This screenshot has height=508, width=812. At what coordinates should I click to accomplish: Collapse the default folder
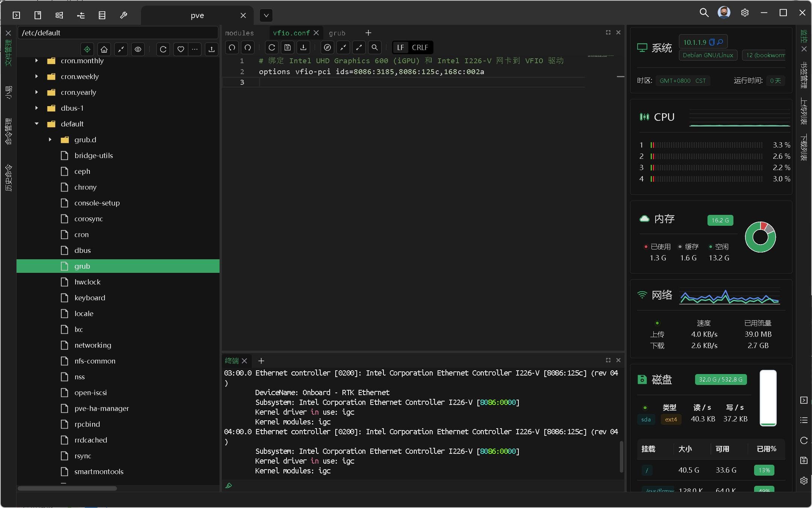click(x=36, y=124)
